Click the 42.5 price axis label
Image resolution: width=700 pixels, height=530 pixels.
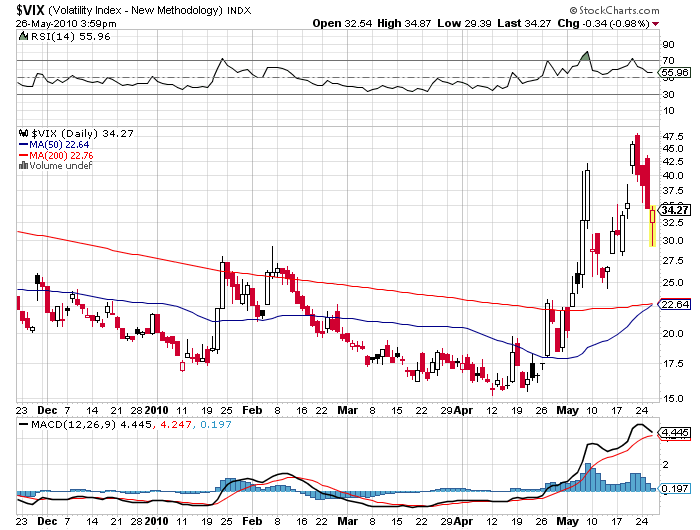[673, 162]
